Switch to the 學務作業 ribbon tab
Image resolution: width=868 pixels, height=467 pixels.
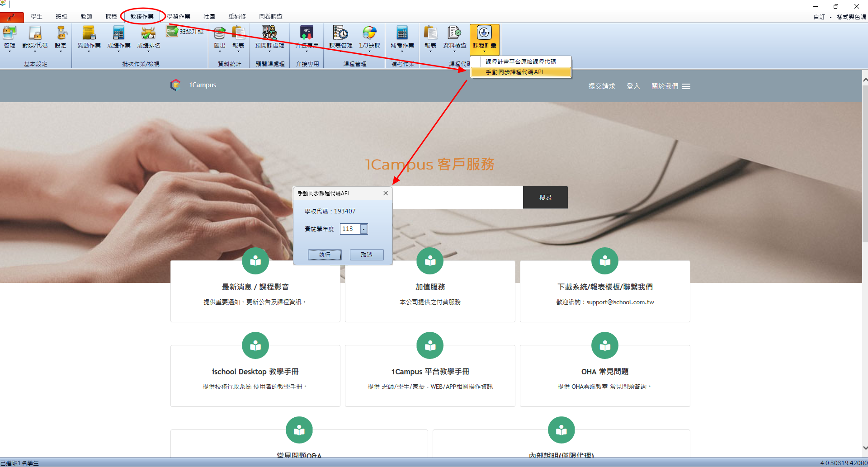179,17
